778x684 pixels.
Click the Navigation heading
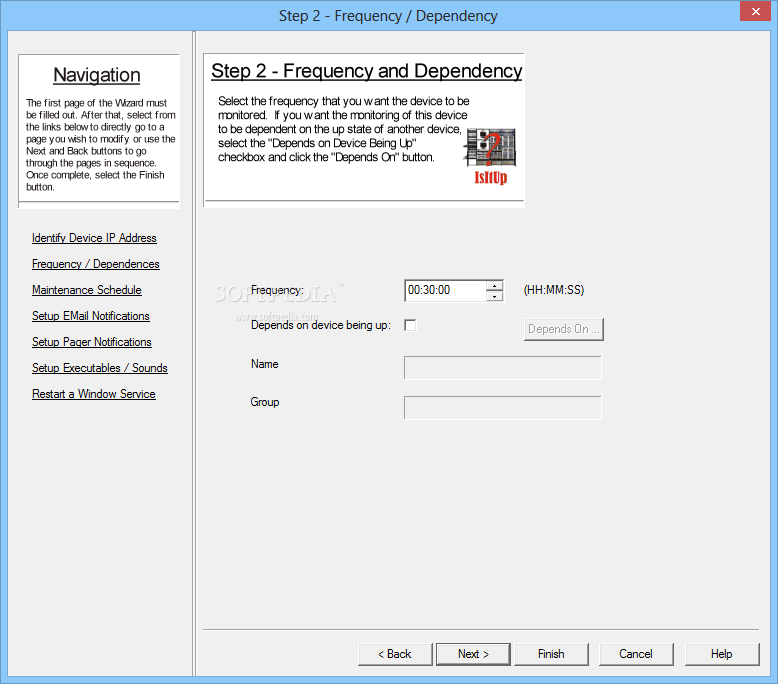pyautogui.click(x=97, y=75)
